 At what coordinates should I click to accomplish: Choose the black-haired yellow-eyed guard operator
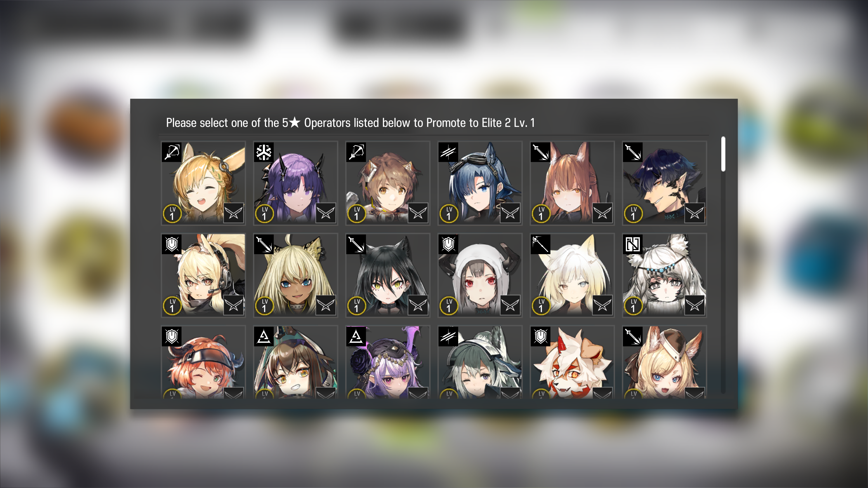click(387, 275)
